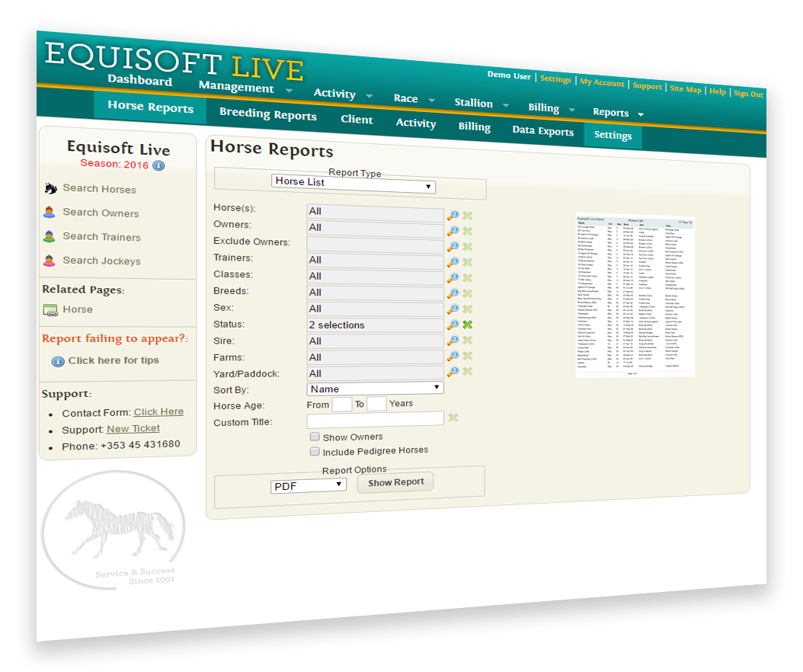The height and width of the screenshot is (672, 803).
Task: Switch to the Horse Reports tab
Action: pos(150,107)
